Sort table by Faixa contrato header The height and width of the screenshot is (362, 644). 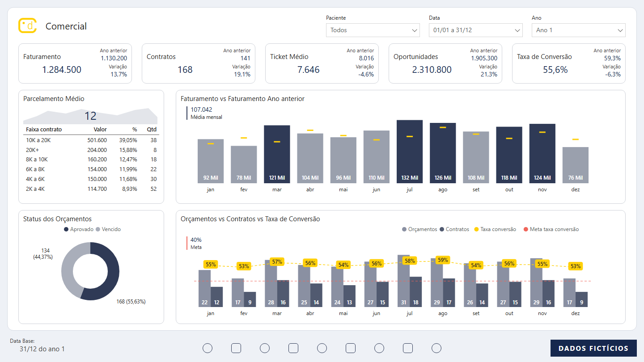pyautogui.click(x=44, y=130)
